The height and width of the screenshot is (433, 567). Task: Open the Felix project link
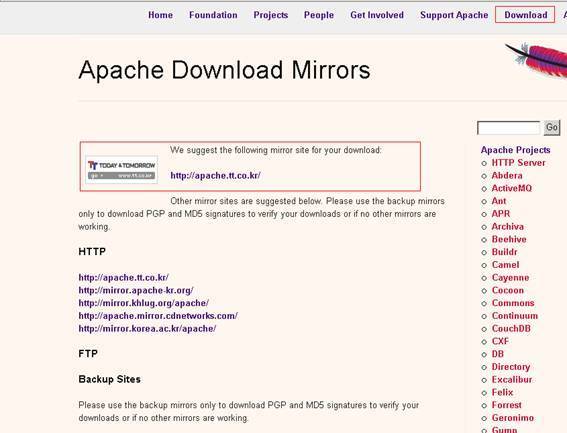502,392
